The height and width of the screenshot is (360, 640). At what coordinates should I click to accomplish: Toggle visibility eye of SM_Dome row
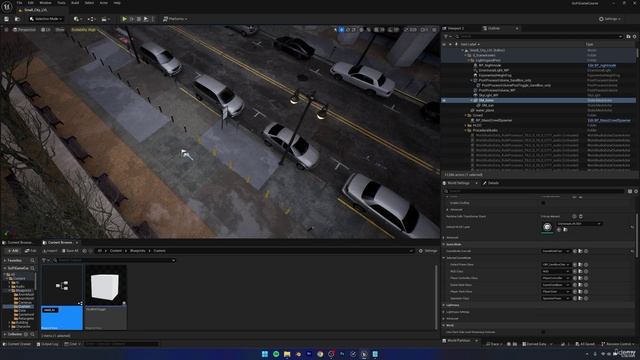click(444, 100)
